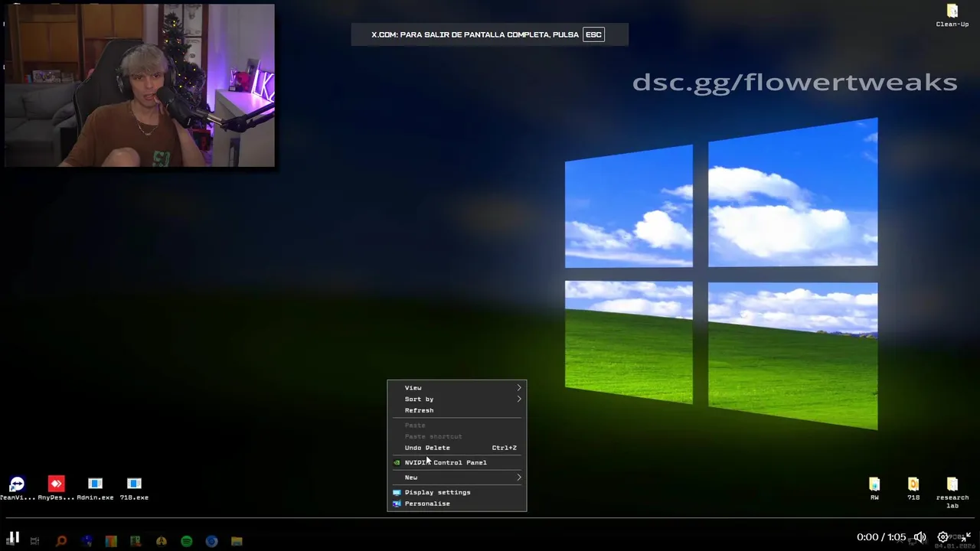This screenshot has height=551, width=980.
Task: Pause the video with the pause button
Action: pos(14,537)
